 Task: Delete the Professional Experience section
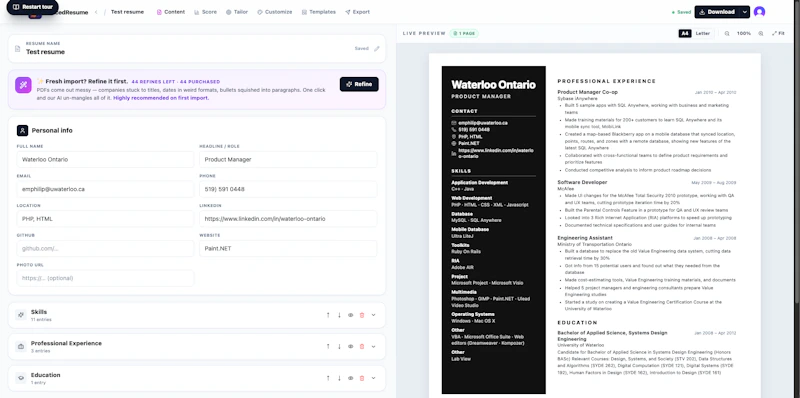coord(362,346)
